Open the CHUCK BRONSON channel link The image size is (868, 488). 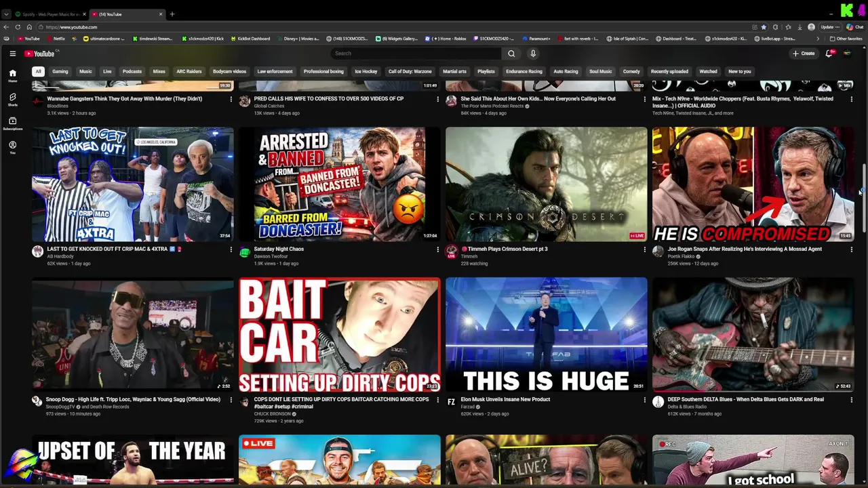tap(271, 413)
